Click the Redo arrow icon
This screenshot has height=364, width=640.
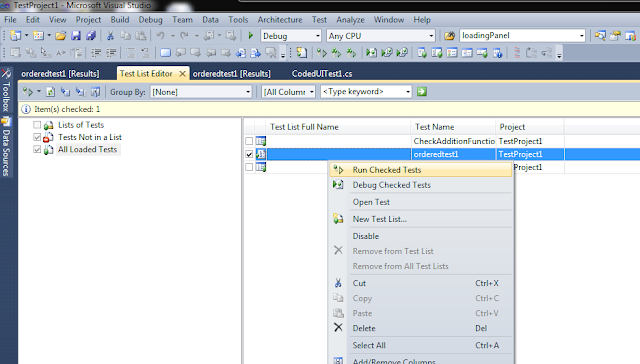pyautogui.click(x=184, y=36)
